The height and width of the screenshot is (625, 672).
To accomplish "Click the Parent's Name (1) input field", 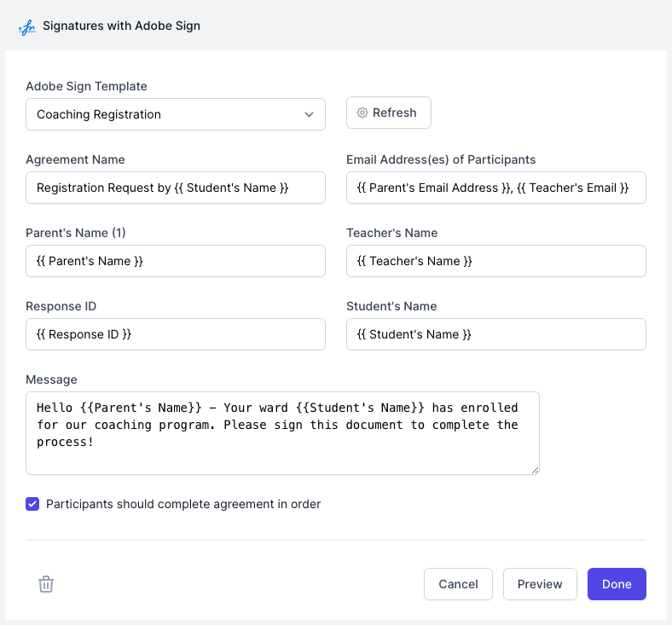I will point(176,261).
